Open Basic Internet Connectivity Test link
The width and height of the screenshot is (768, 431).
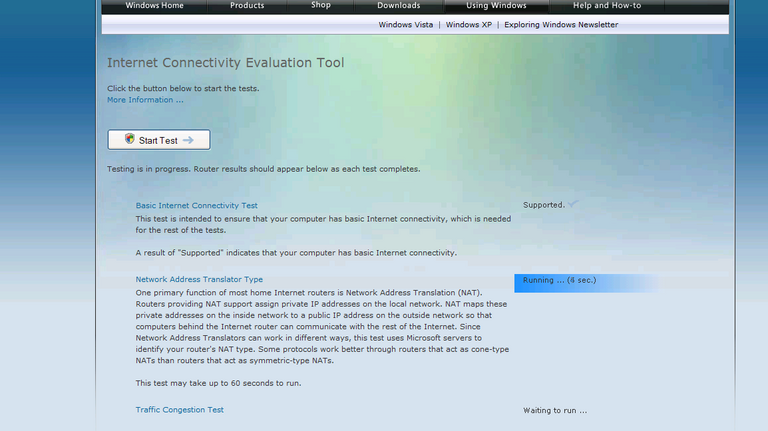tap(196, 206)
